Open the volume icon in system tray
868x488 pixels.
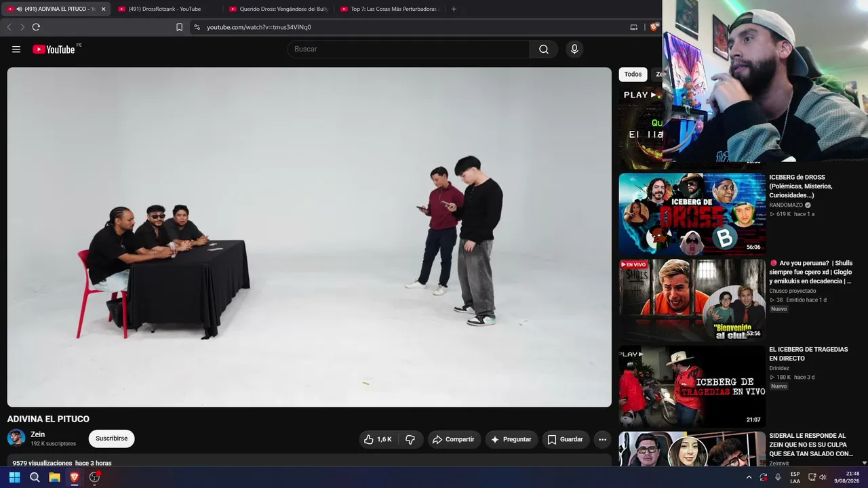(823, 477)
